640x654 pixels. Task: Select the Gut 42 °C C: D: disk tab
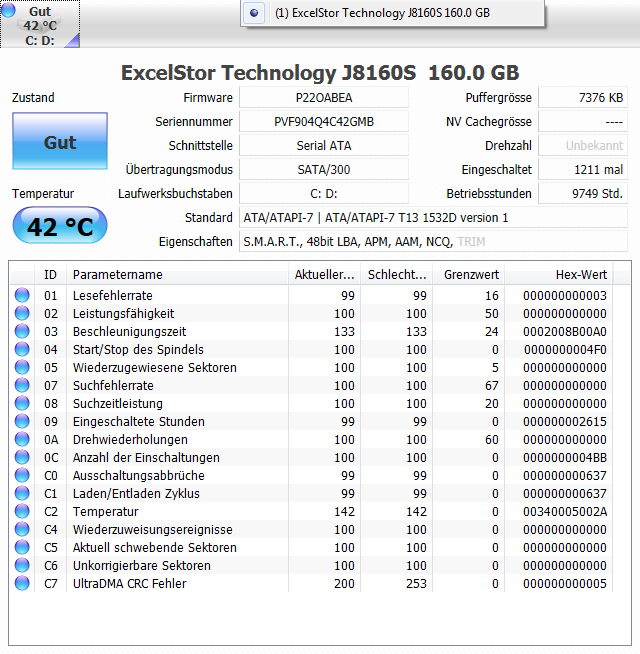[x=40, y=24]
